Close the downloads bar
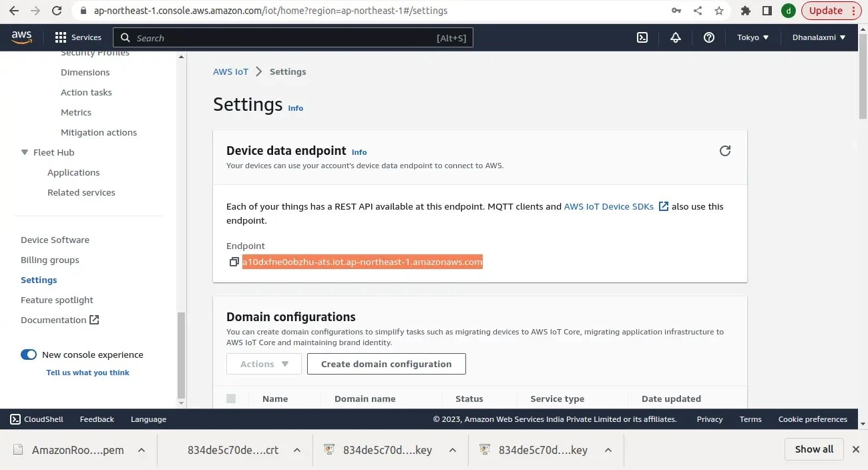 pyautogui.click(x=856, y=449)
